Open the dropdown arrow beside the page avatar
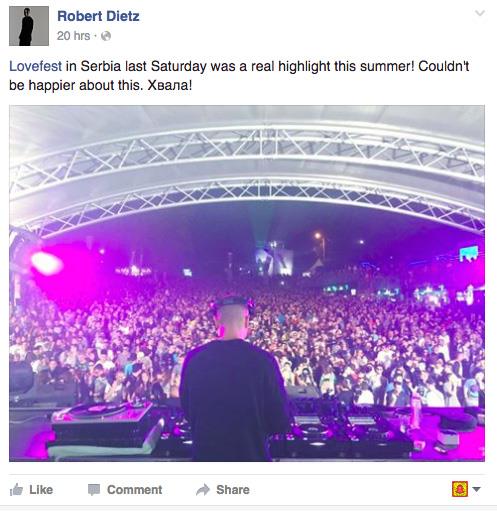Screen dimensions: 497x511 click(477, 489)
